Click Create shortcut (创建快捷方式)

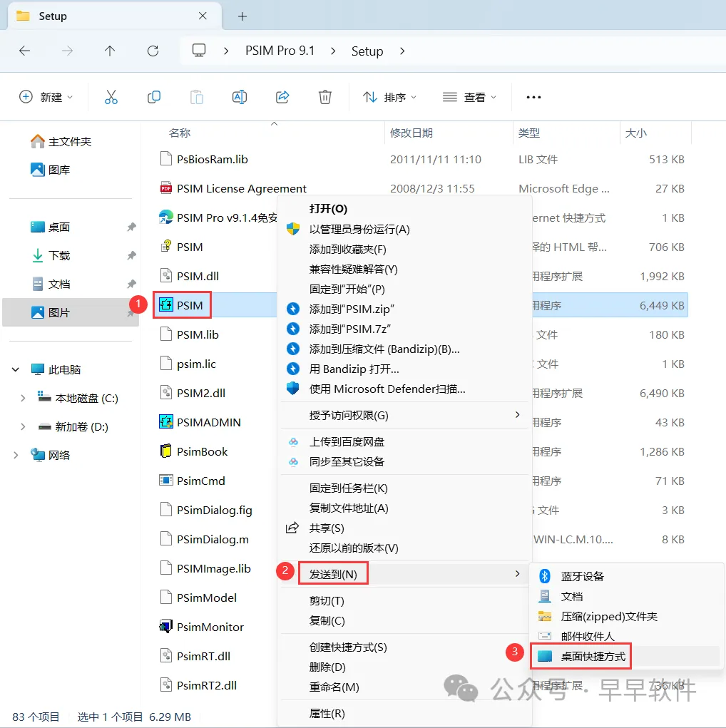click(404, 647)
